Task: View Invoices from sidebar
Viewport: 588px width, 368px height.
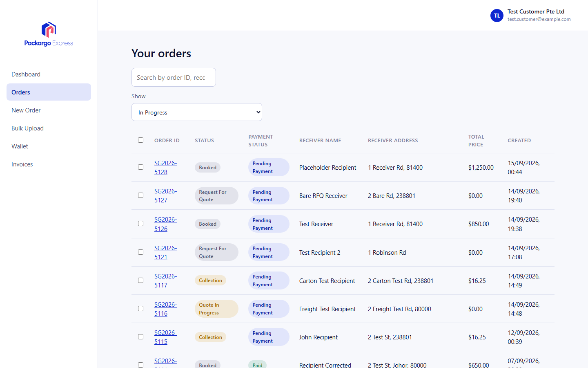Action: 49,164
